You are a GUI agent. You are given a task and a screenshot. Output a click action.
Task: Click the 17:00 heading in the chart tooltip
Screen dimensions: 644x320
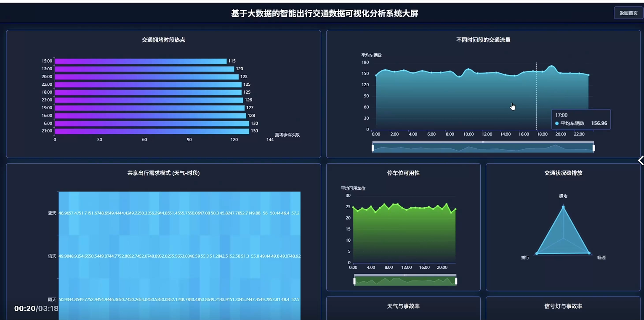point(561,115)
